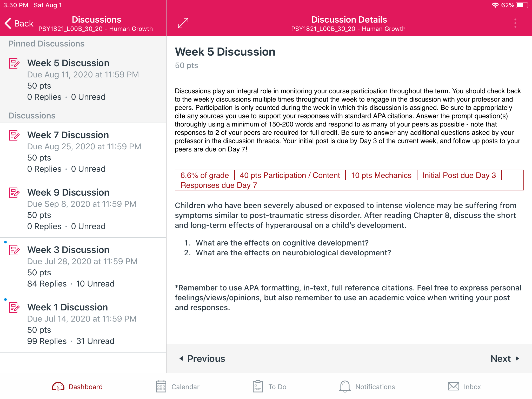
Task: Click the Week 3 Discussion icon
Action: click(14, 250)
